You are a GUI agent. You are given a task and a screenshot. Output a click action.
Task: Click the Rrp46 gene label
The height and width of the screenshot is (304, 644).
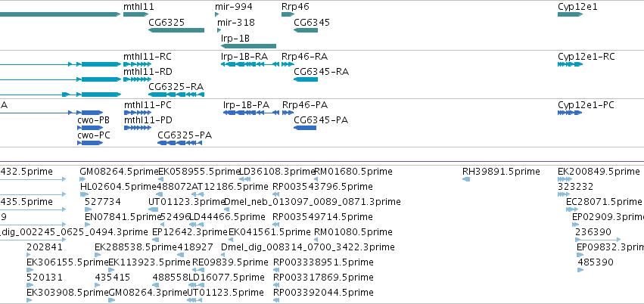(x=295, y=7)
